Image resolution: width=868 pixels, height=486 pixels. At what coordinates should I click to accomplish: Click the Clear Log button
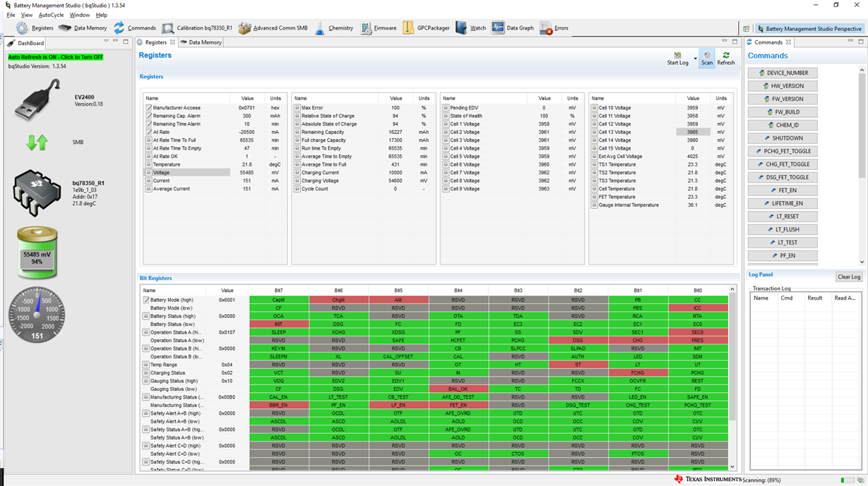849,277
